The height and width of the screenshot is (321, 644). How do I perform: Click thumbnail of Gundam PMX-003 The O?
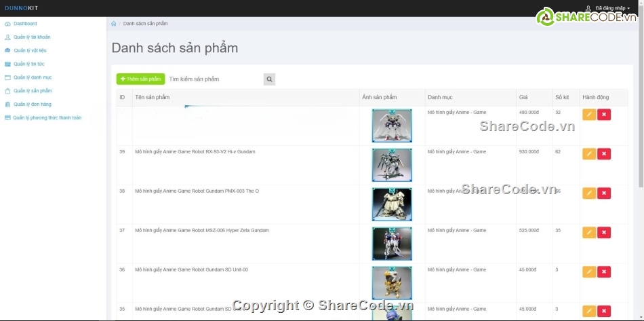(x=392, y=204)
